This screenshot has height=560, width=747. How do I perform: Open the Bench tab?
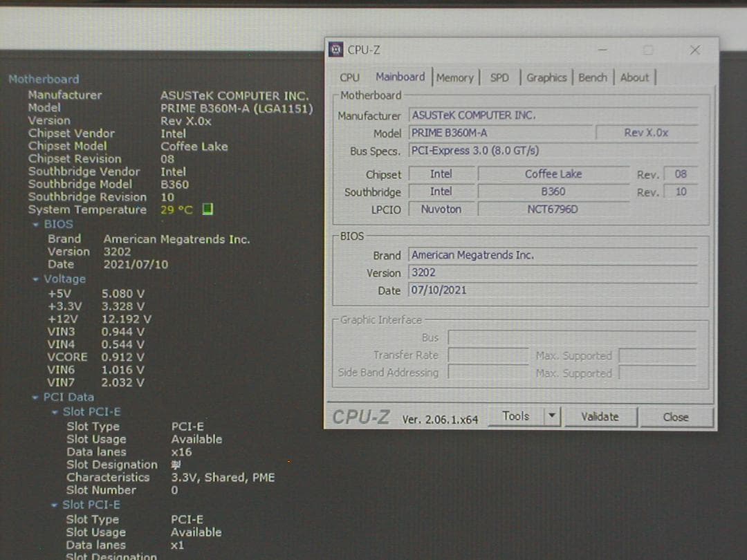pos(592,77)
